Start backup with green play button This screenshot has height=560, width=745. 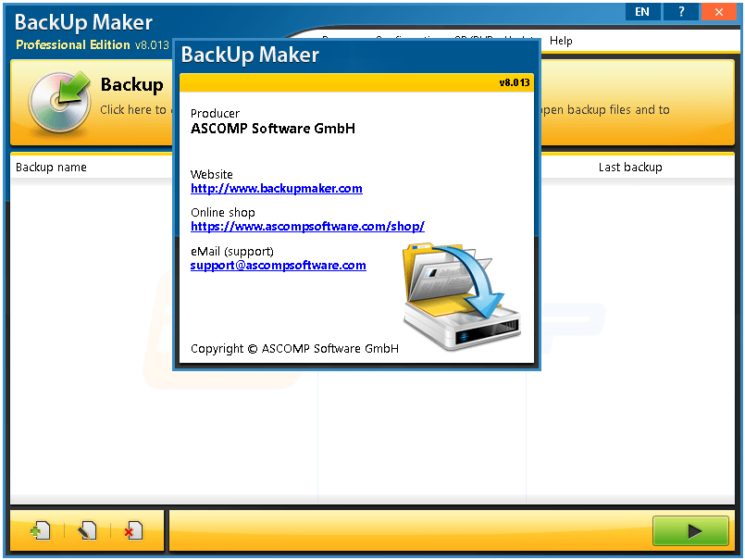coord(690,531)
